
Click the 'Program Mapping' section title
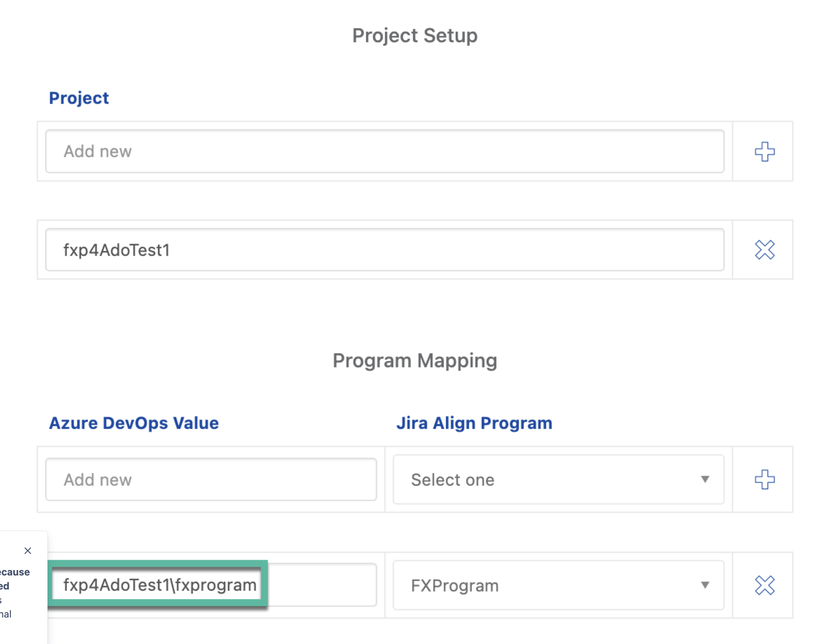(415, 361)
